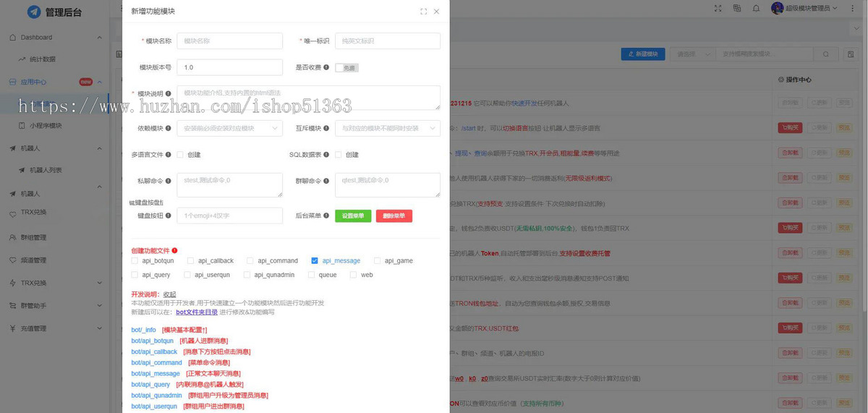Click the info icon beside 互斥模块

click(x=326, y=128)
